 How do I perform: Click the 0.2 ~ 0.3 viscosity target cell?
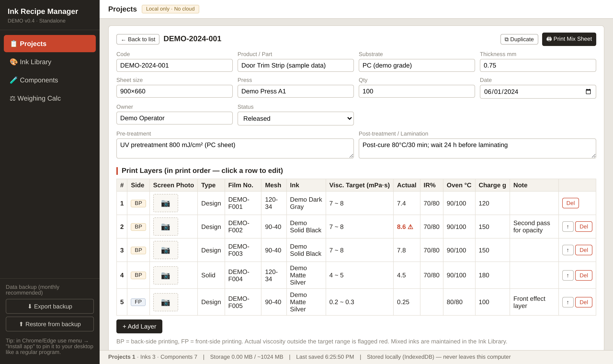359,302
